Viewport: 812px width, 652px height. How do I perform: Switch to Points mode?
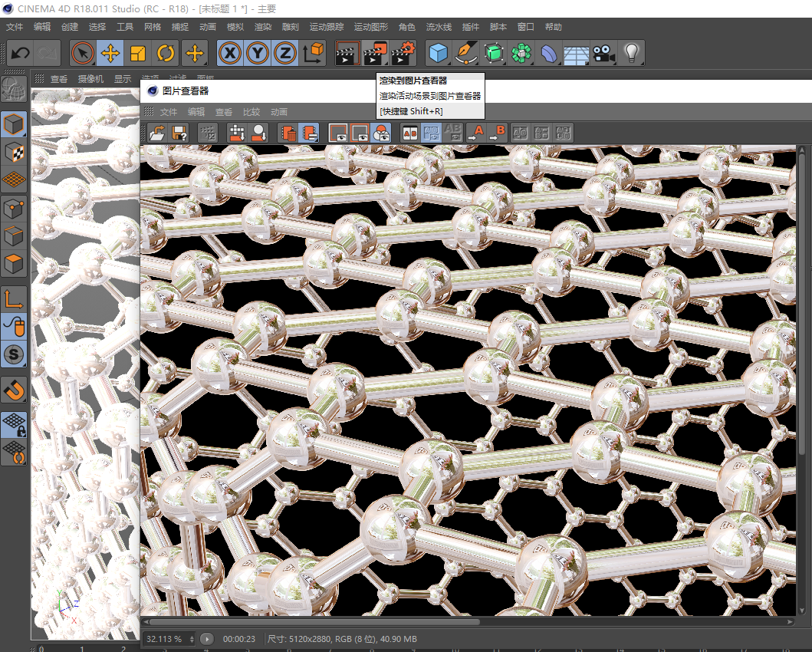tap(14, 209)
